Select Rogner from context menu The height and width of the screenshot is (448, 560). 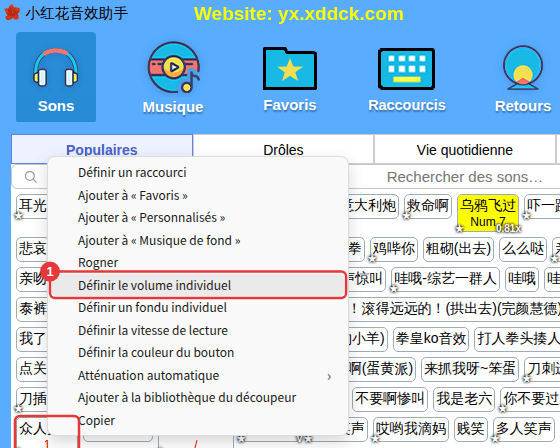click(198, 263)
